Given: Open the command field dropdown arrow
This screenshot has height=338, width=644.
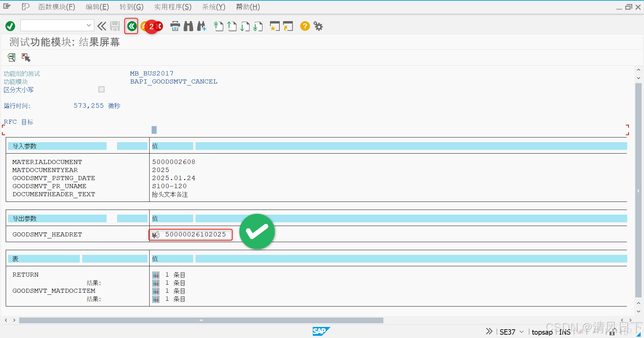Looking at the screenshot, I should (x=89, y=25).
